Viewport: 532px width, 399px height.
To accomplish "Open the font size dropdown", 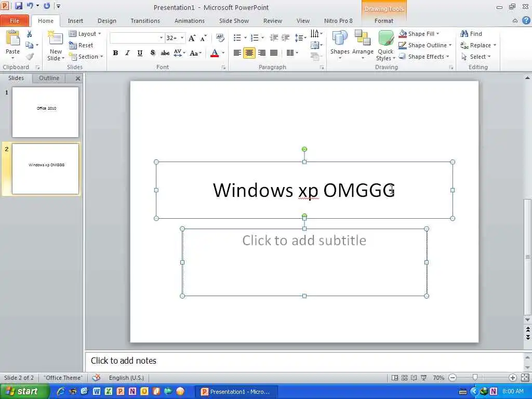I will point(182,38).
